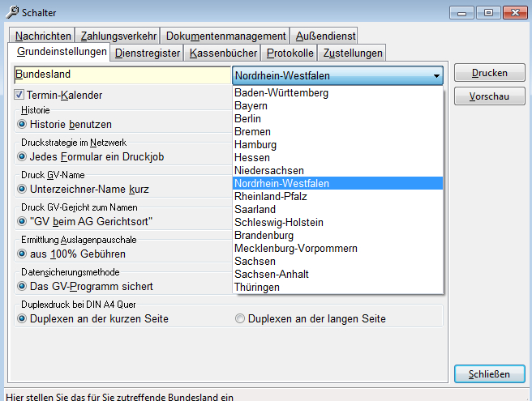
Task: Collapse the Bundesland dropdown arrow
Action: click(x=436, y=75)
